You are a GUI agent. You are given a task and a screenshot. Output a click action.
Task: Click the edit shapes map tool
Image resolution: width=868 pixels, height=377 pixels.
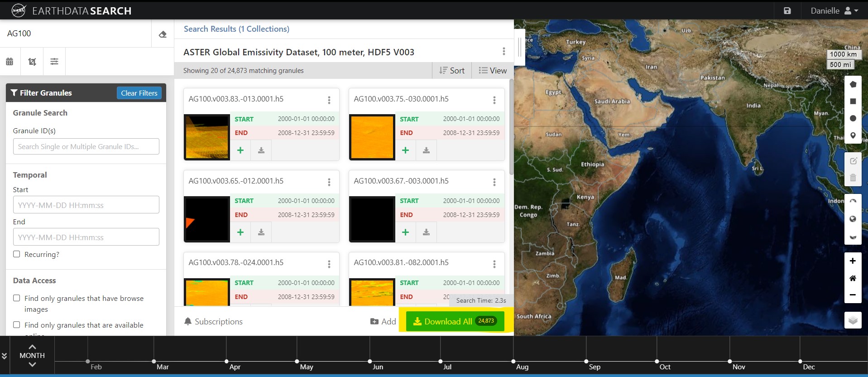pos(853,161)
